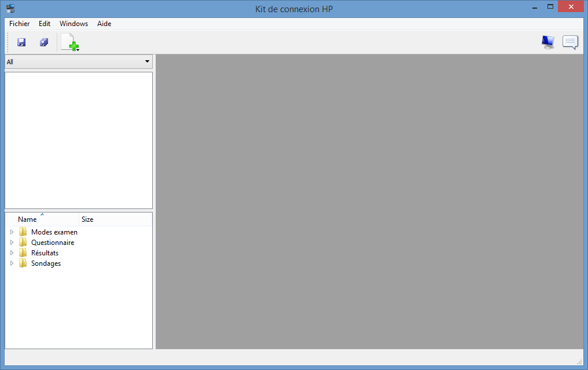
Task: Close the Kit de connexion HP window
Action: (x=571, y=7)
